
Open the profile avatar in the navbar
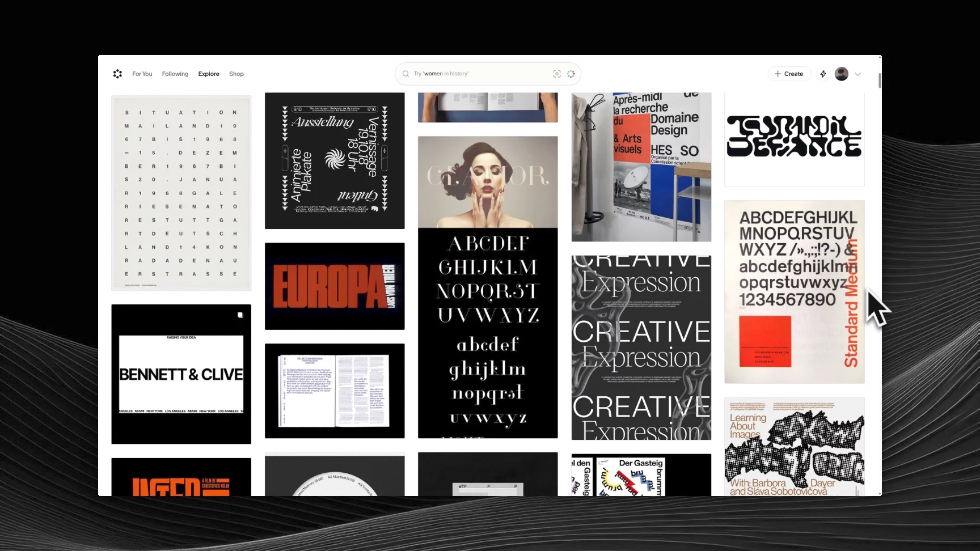tap(842, 74)
